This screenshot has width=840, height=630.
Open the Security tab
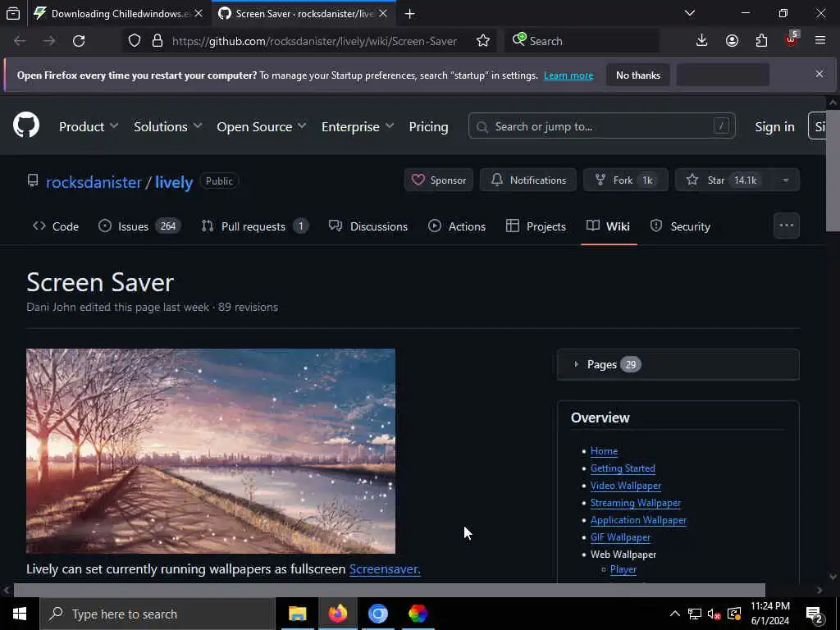(x=680, y=226)
